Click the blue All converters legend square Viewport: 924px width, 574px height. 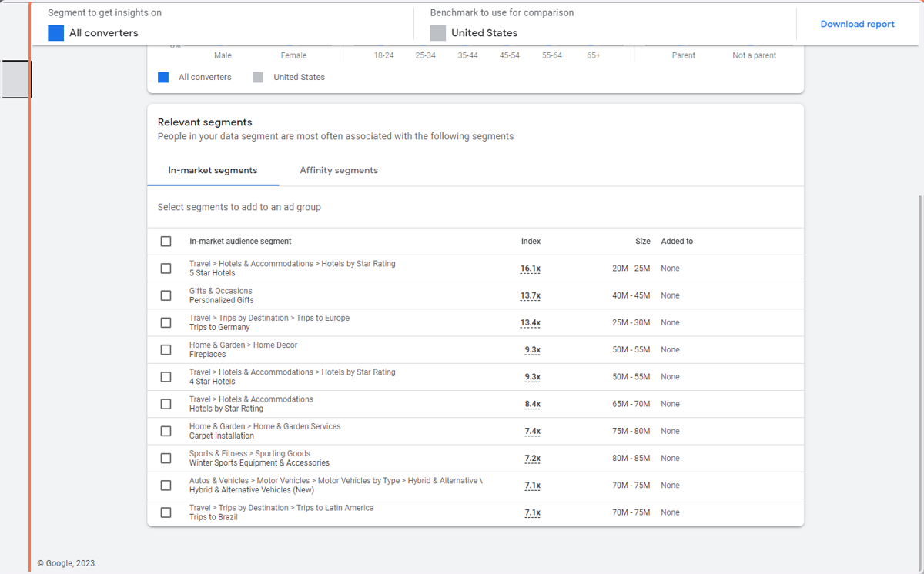163,77
